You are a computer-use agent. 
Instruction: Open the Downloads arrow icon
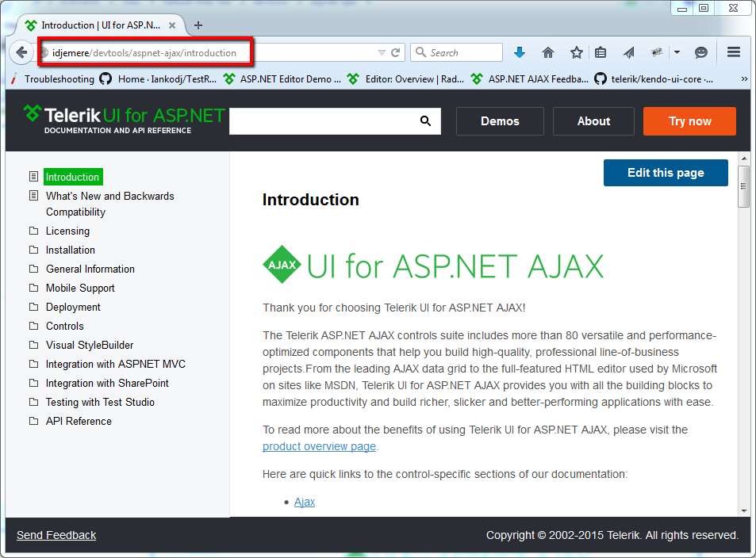pos(520,52)
